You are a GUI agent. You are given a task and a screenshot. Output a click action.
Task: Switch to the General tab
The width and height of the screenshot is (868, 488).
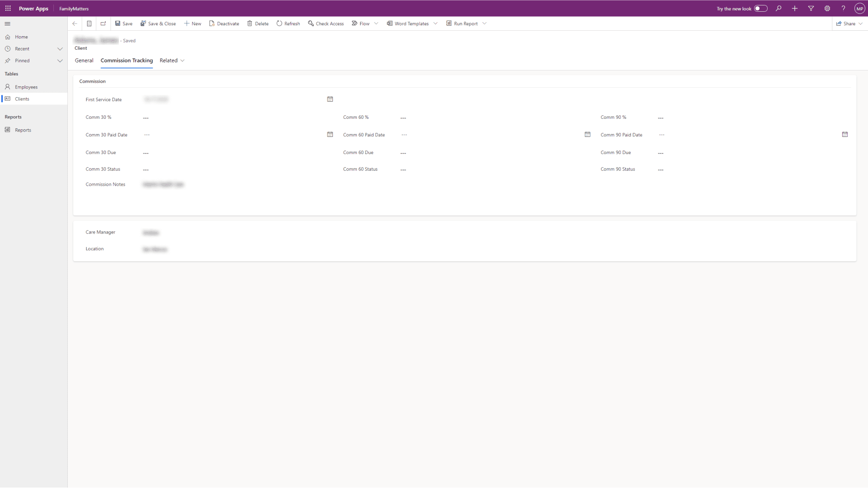(84, 61)
